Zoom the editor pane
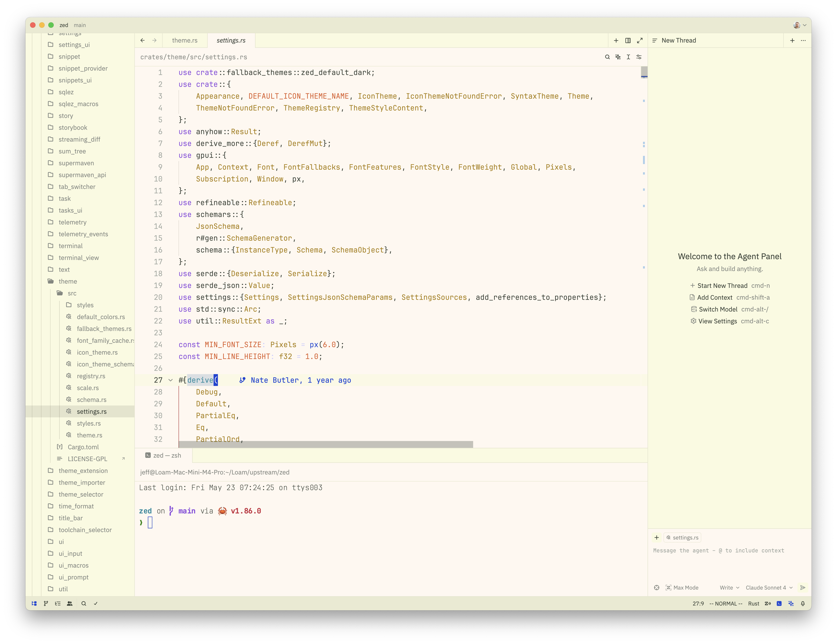Image resolution: width=837 pixels, height=644 pixels. pyautogui.click(x=640, y=40)
